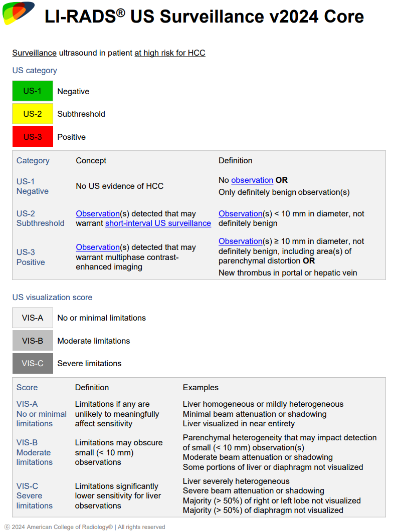The image size is (397, 532).
Task: Open the underlined "Surveillance" link in the intro line
Action: (34, 53)
